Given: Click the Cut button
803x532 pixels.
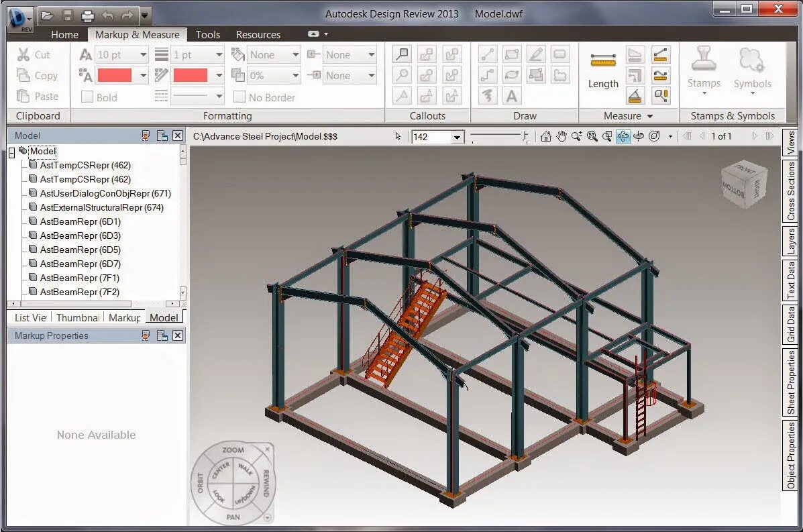Looking at the screenshot, I should (x=34, y=54).
